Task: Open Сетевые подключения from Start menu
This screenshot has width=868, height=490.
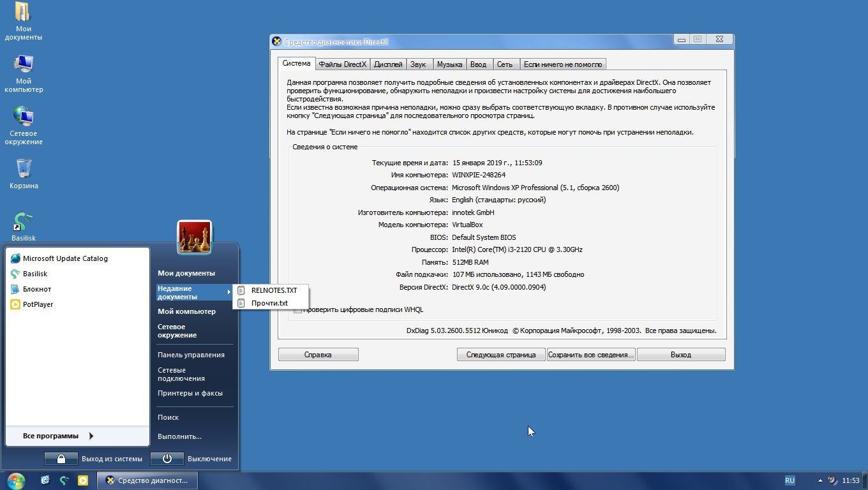Action: pos(181,374)
